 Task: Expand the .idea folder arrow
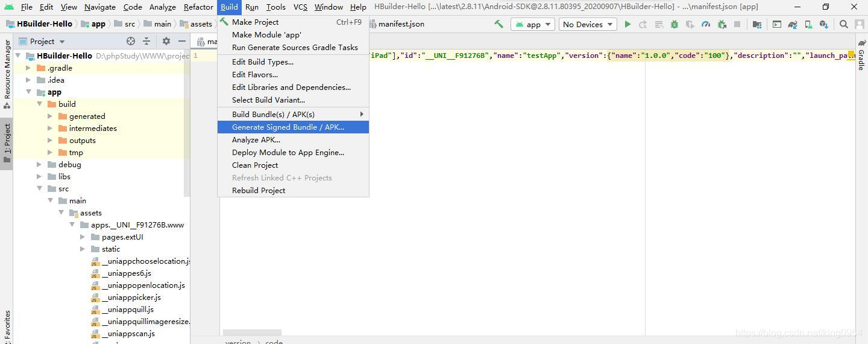point(28,80)
